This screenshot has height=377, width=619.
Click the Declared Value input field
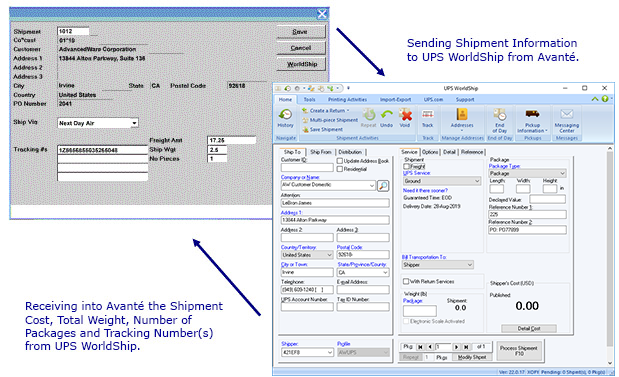(547, 200)
